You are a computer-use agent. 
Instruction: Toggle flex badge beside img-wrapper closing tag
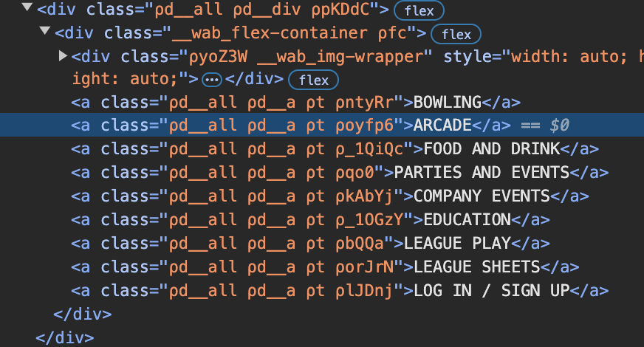[313, 80]
